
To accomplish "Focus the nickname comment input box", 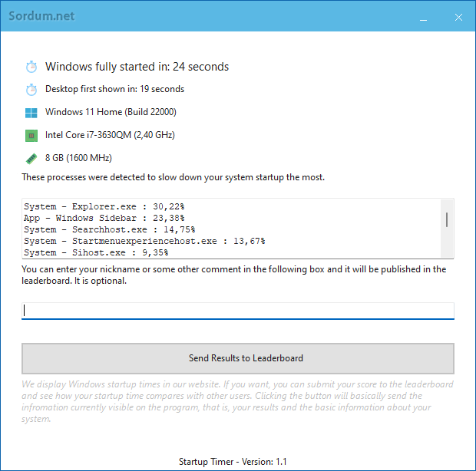I will click(x=238, y=311).
